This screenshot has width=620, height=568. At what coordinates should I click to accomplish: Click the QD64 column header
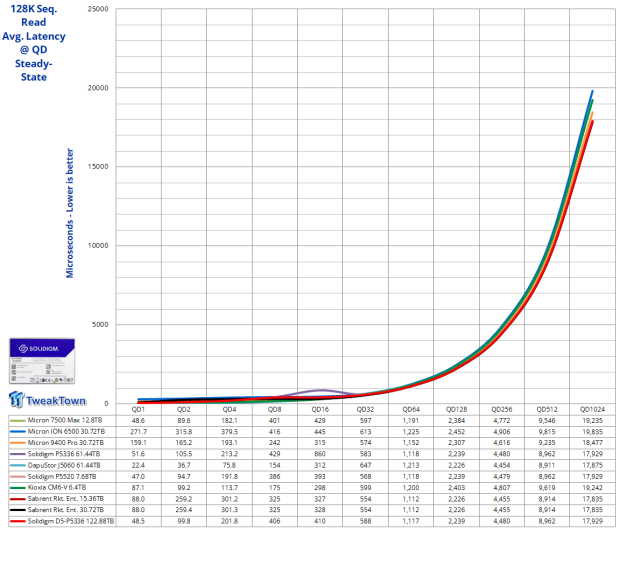coord(411,409)
